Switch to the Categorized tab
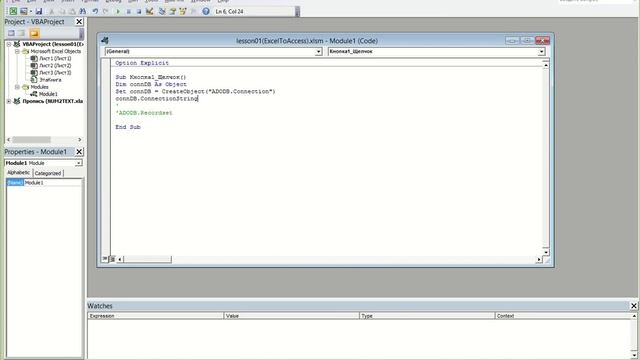 [x=48, y=173]
